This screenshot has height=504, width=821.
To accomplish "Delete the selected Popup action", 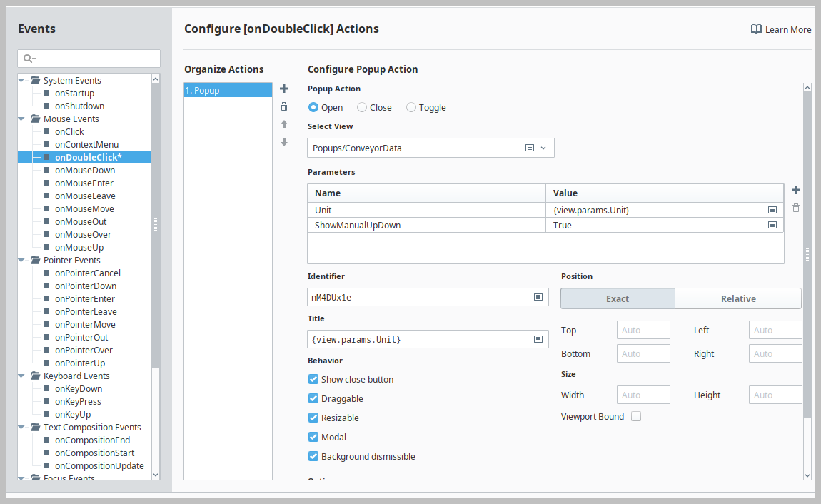I will (x=284, y=106).
